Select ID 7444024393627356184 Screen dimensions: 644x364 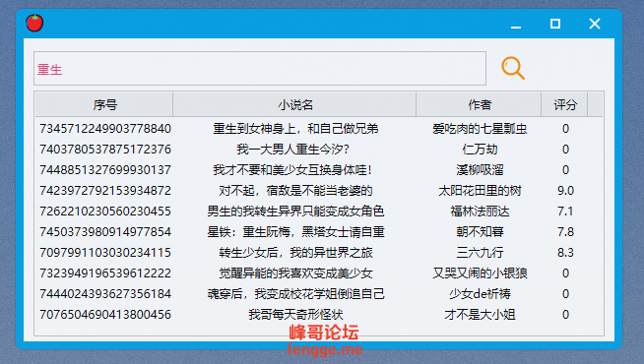[x=105, y=294]
